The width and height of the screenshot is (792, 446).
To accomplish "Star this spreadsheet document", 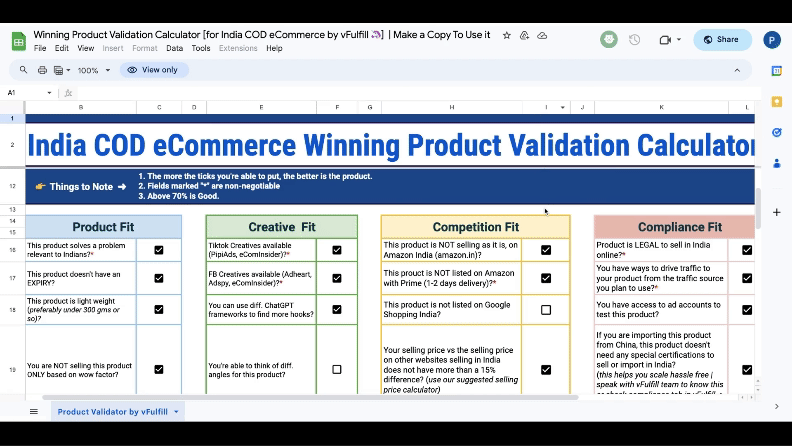I will tap(507, 35).
